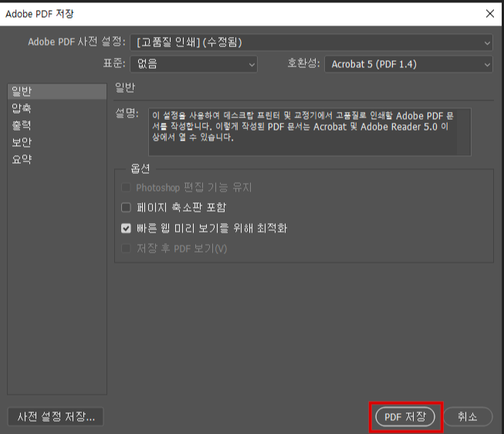
Task: Click the description box scrollbar
Action: [x=464, y=132]
